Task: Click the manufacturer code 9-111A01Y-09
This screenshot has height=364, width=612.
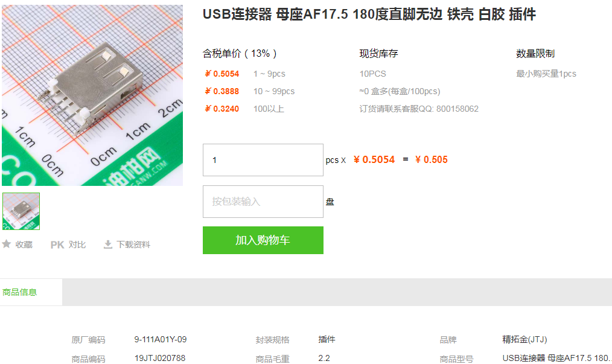Action: coord(161,339)
